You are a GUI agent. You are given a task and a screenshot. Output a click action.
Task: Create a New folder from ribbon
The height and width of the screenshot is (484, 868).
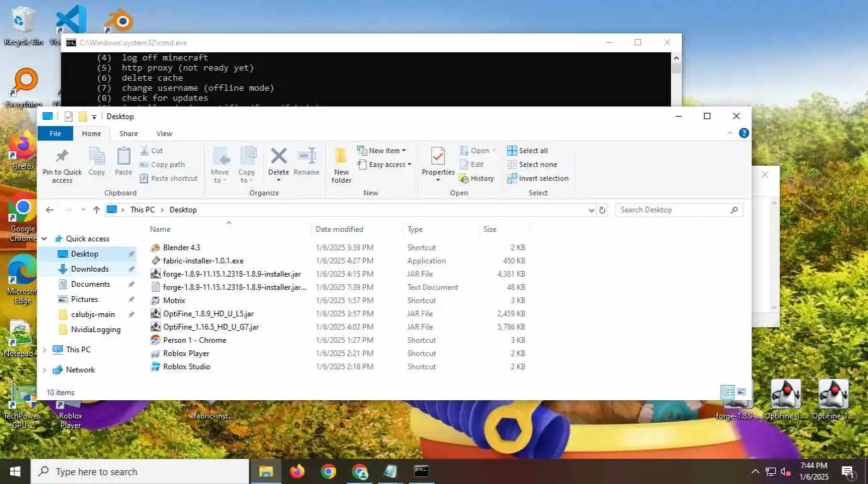point(341,164)
